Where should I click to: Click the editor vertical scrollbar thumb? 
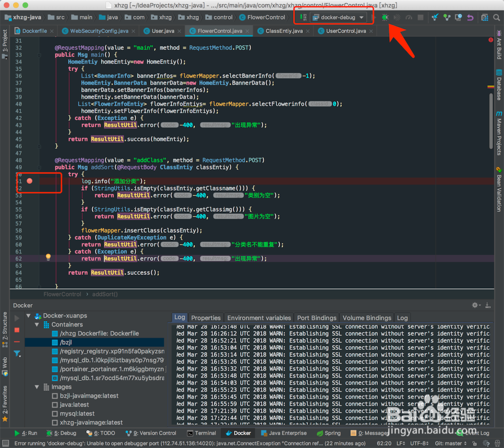point(491,121)
